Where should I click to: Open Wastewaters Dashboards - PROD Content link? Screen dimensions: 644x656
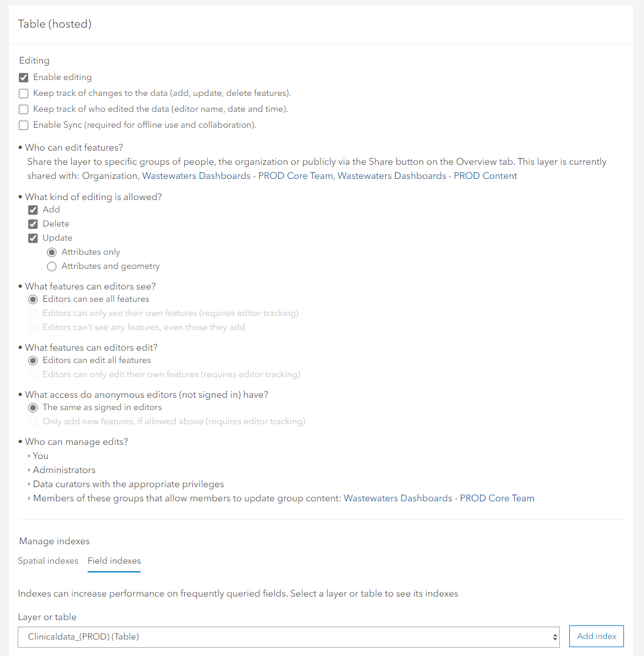coord(427,176)
